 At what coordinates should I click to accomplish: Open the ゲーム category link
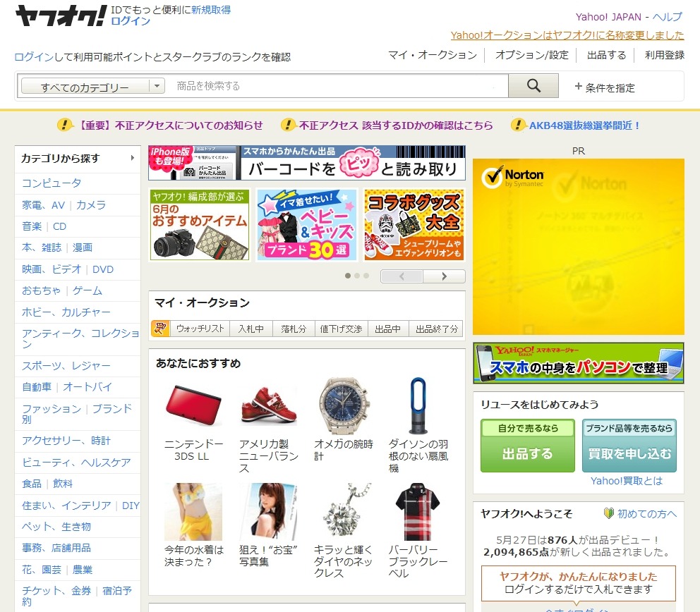(x=87, y=290)
